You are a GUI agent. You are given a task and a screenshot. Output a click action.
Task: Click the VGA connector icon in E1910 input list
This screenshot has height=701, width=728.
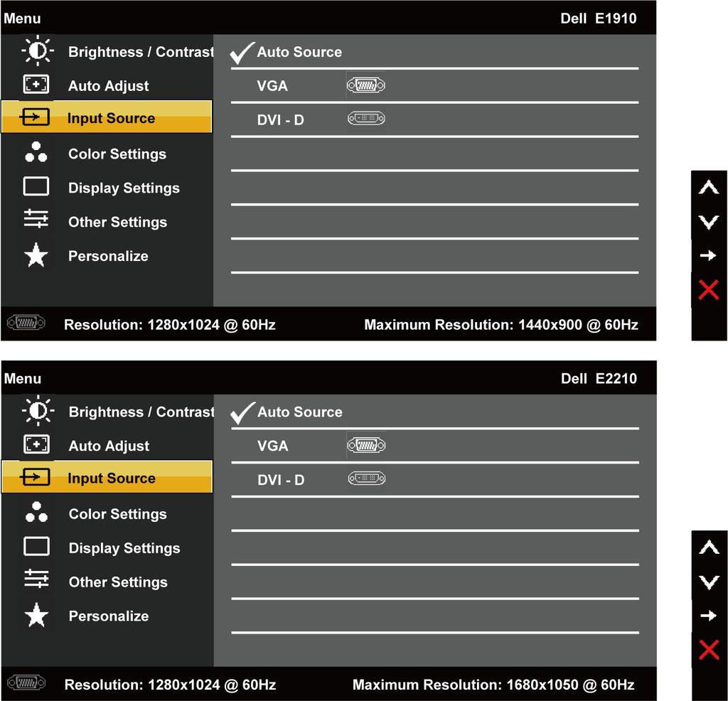coord(366,85)
